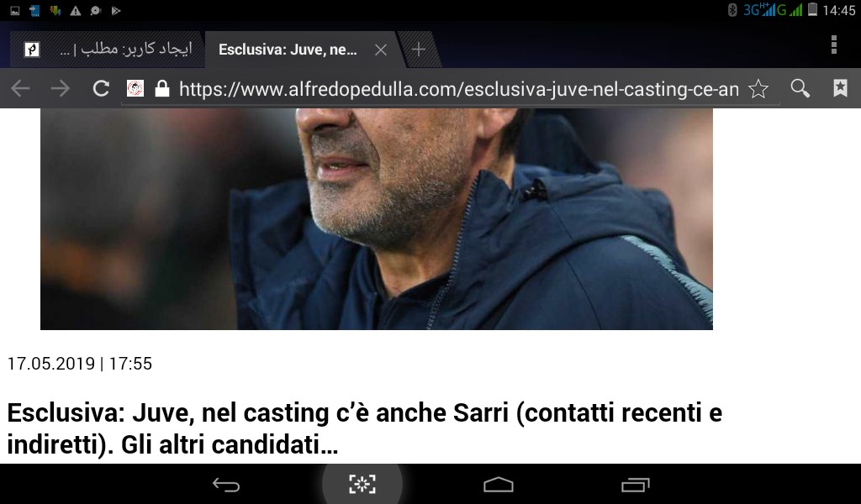The height and width of the screenshot is (504, 861).
Task: Reload the page with refresh icon
Action: (x=101, y=88)
